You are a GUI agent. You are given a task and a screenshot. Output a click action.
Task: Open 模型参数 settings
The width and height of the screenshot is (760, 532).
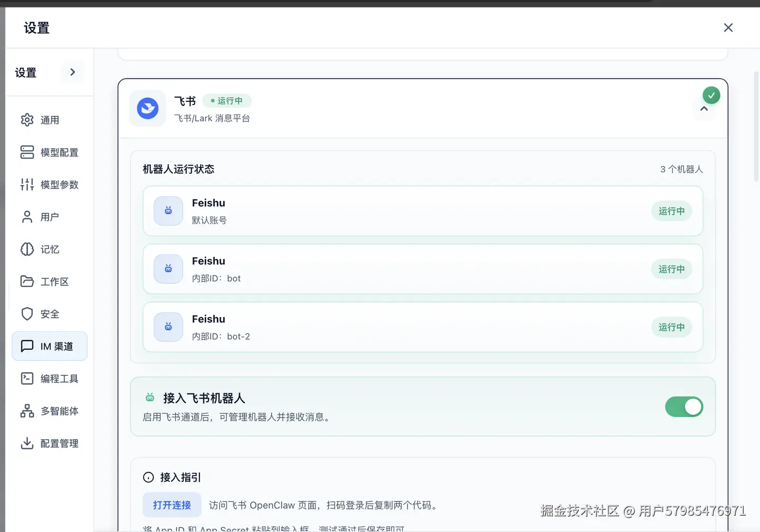(50, 184)
